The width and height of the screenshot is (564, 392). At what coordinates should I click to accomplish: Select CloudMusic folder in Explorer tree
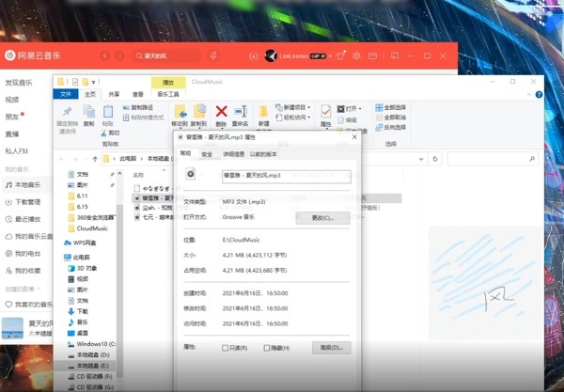click(x=87, y=228)
